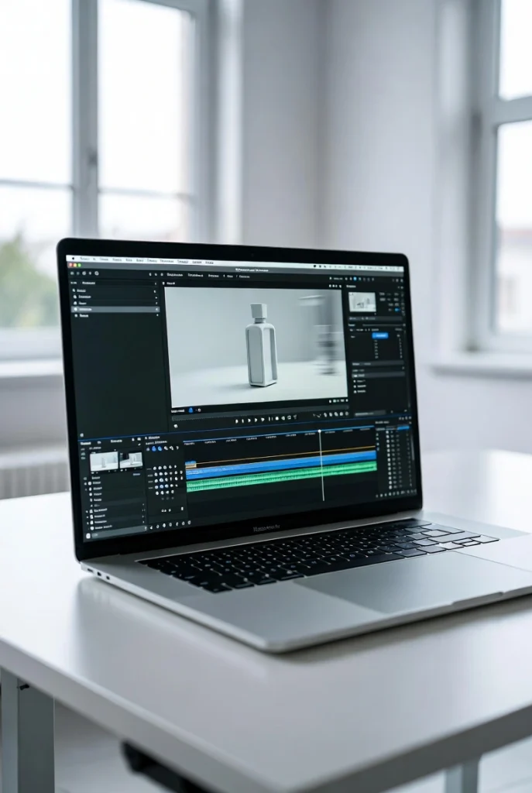Click the blue marker icon below the preview monitor
532x793 pixels.
191,410
